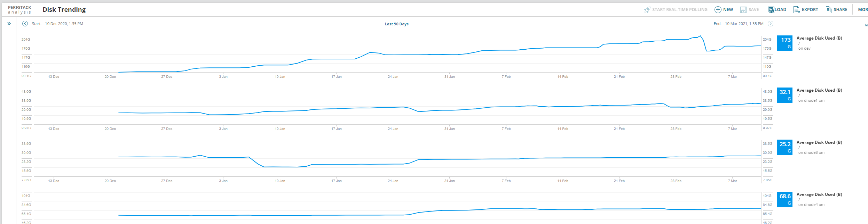Select the 32.1 G dnode1-xm swatch
Screen dimensions: 868x224
coord(785,95)
